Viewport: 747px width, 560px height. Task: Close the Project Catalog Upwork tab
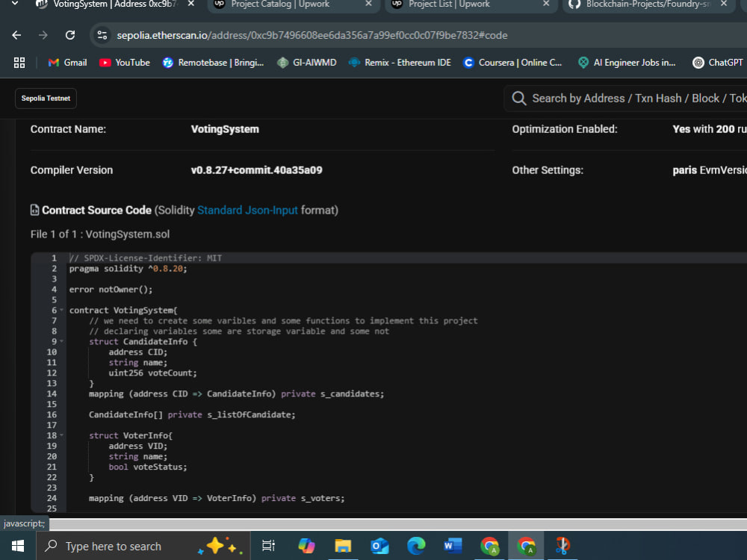(369, 4)
